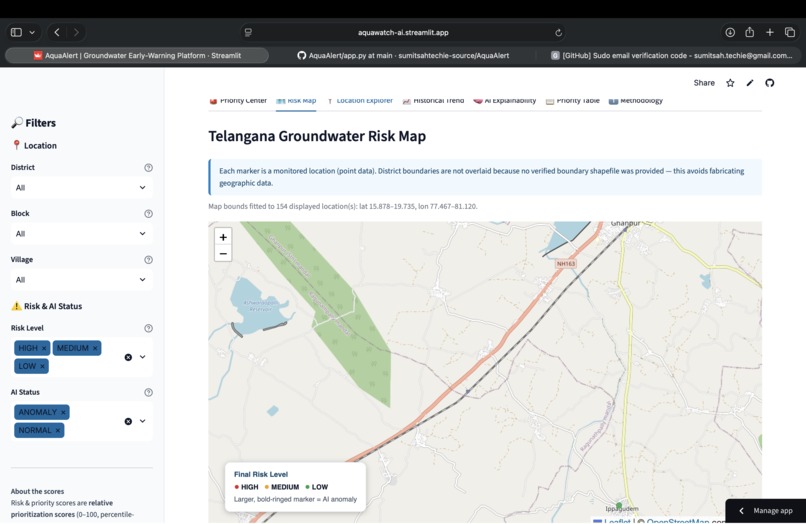The width and height of the screenshot is (806, 524).
Task: Go forward in browser history
Action: click(76, 32)
